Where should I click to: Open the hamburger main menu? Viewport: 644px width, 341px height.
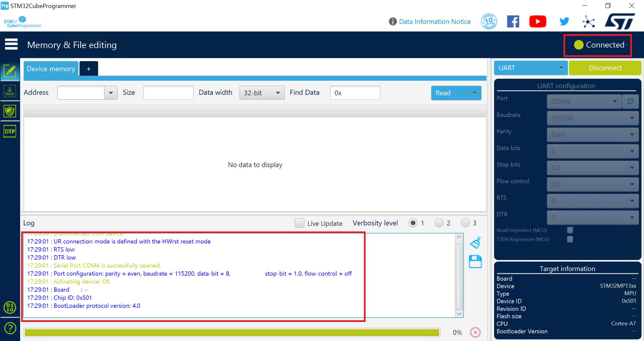click(x=11, y=44)
